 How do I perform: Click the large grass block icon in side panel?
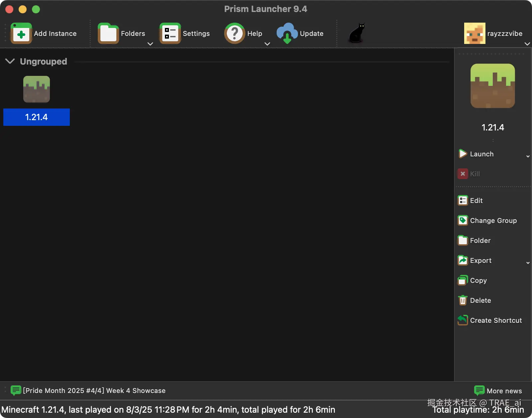(493, 86)
